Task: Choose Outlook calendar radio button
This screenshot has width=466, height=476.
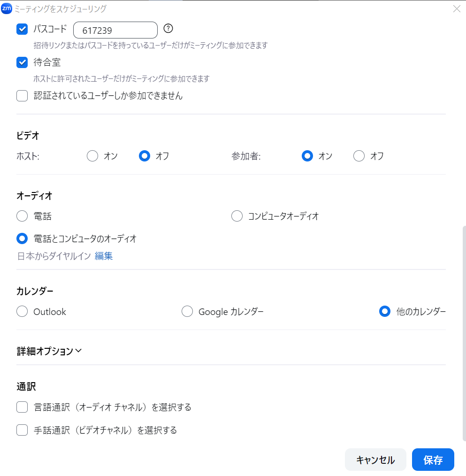Action: pos(22,311)
